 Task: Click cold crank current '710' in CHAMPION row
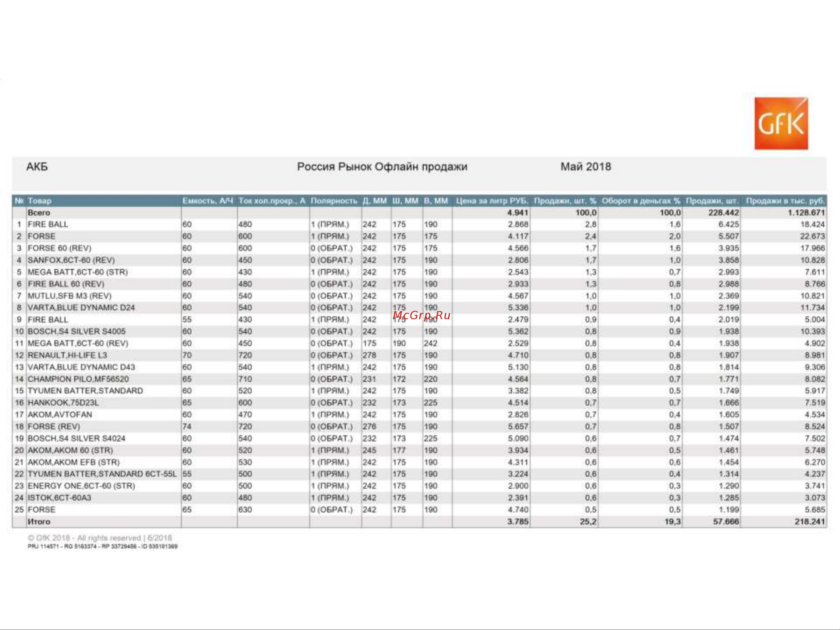[245, 379]
